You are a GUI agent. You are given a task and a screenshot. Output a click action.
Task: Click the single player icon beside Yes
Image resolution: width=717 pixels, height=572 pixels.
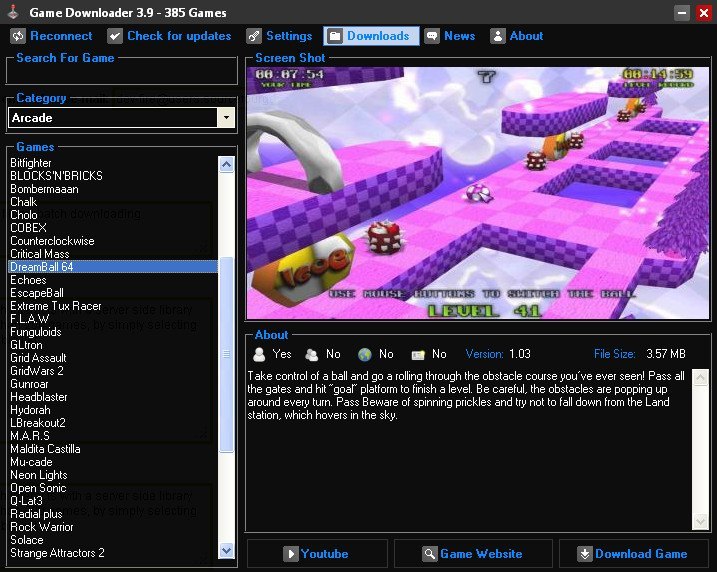pos(259,354)
